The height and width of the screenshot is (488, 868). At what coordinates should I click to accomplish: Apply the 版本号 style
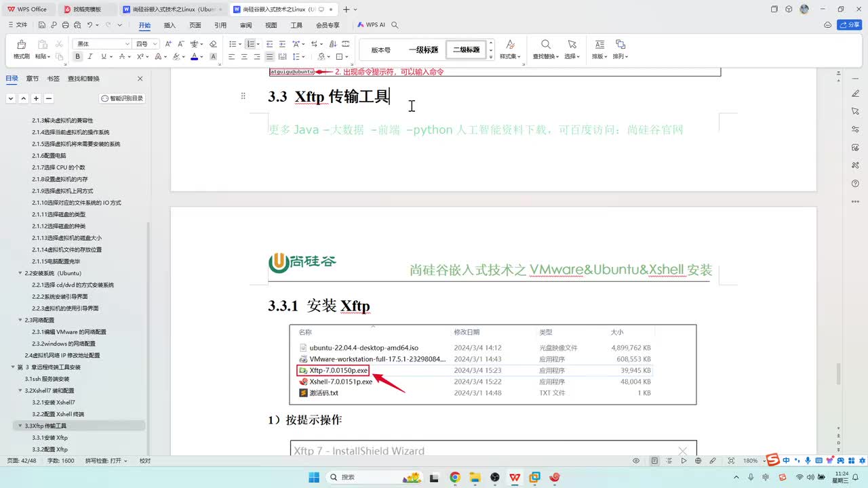pos(380,49)
